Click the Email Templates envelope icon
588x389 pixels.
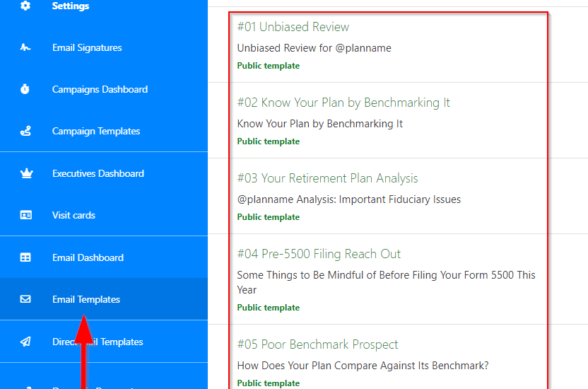pyautogui.click(x=25, y=300)
